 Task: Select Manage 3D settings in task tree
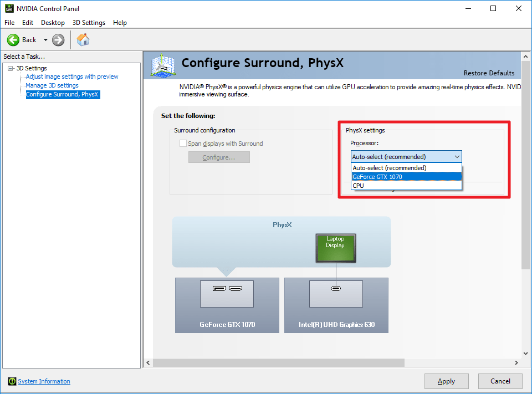pyautogui.click(x=52, y=85)
